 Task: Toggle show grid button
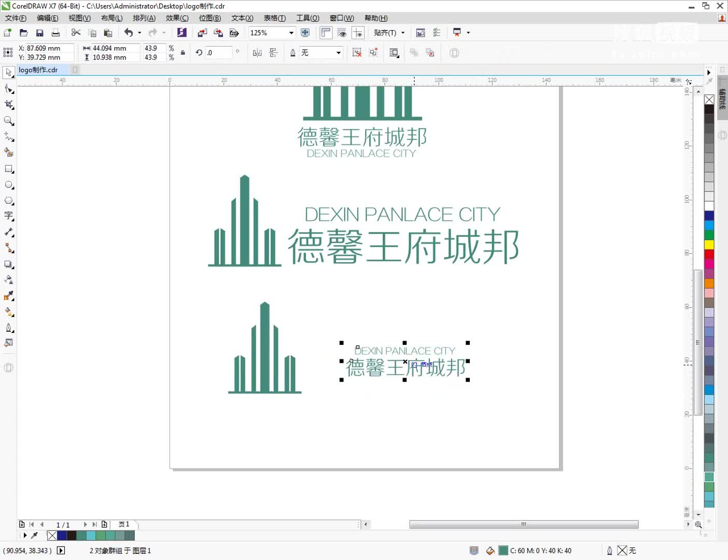342,33
